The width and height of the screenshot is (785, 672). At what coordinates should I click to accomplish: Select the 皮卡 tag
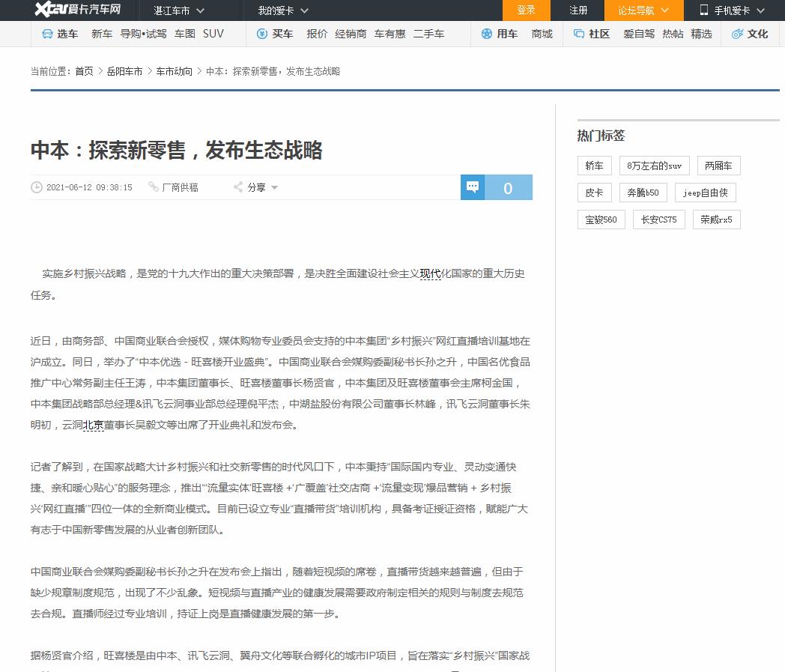(x=595, y=193)
